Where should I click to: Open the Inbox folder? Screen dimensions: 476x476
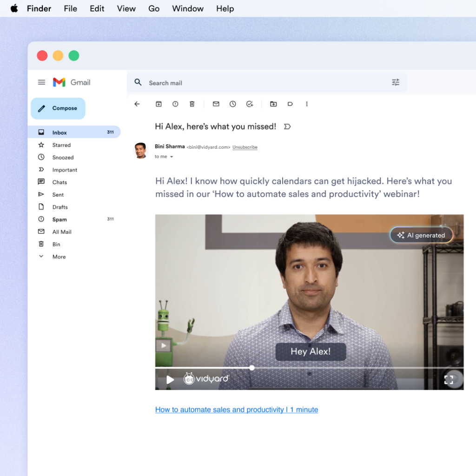74,132
